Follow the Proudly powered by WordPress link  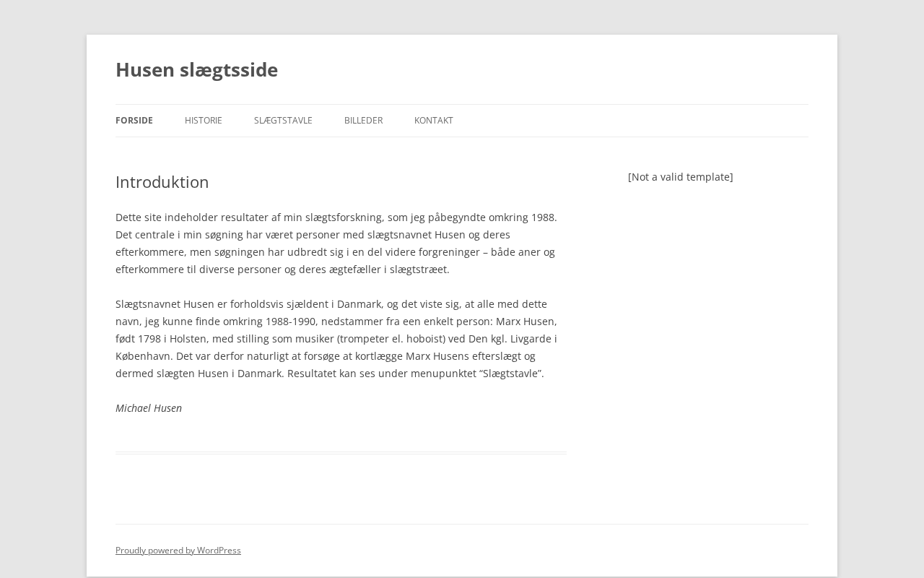pyautogui.click(x=178, y=551)
